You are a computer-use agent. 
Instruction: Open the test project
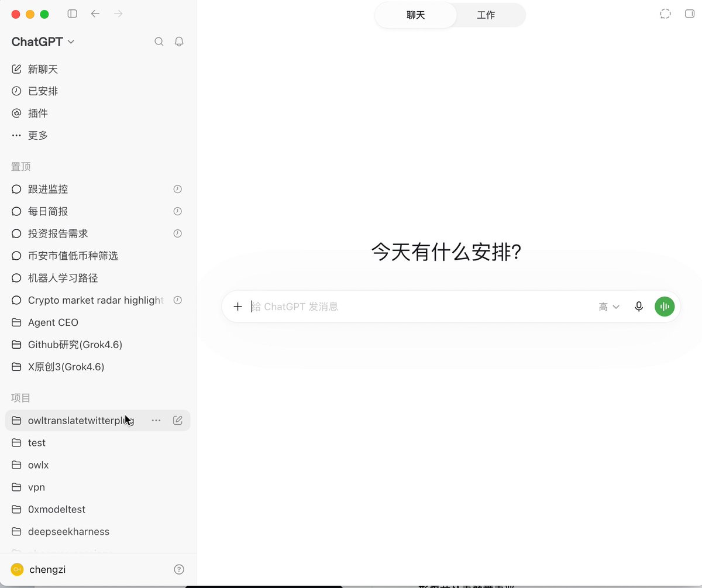tap(98, 443)
